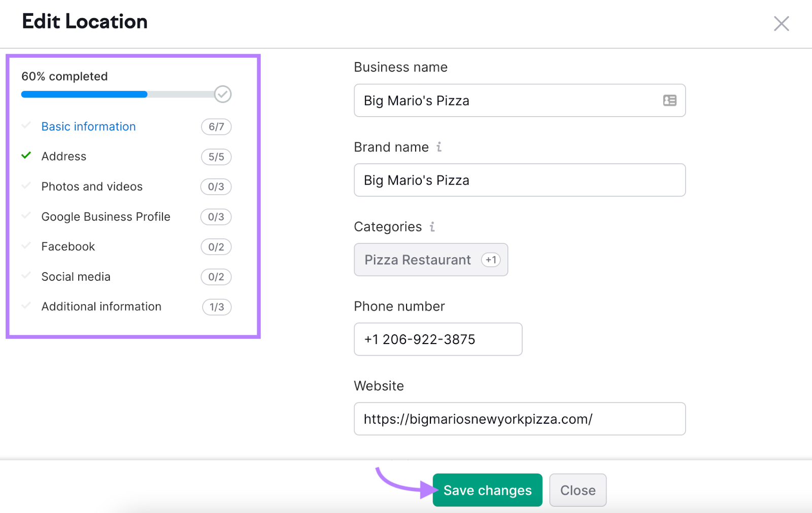Switch to the Facebook section
Viewport: 812px width, 513px height.
click(x=68, y=247)
